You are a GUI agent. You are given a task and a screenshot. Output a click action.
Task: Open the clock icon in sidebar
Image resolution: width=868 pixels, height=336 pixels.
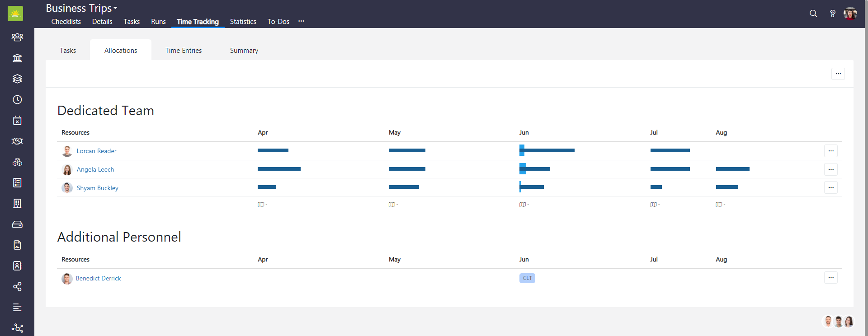click(17, 99)
